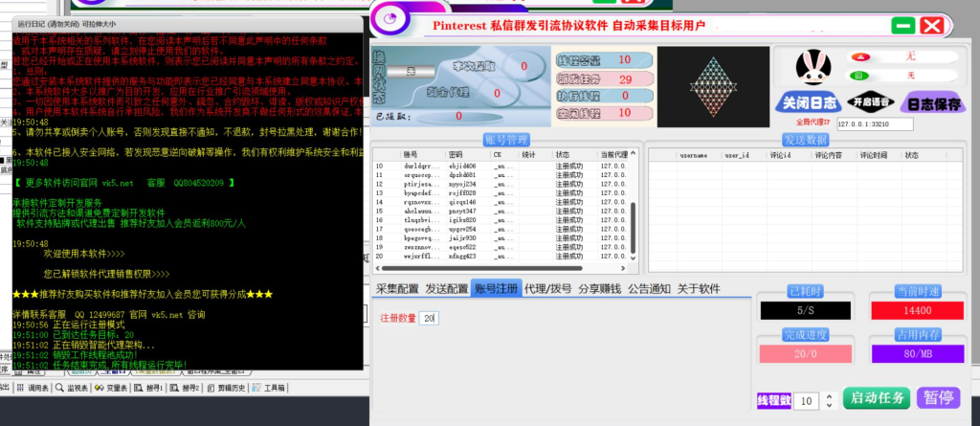Click 开启语音 to enable voice
Viewport: 980px width, 426px height.
(870, 102)
